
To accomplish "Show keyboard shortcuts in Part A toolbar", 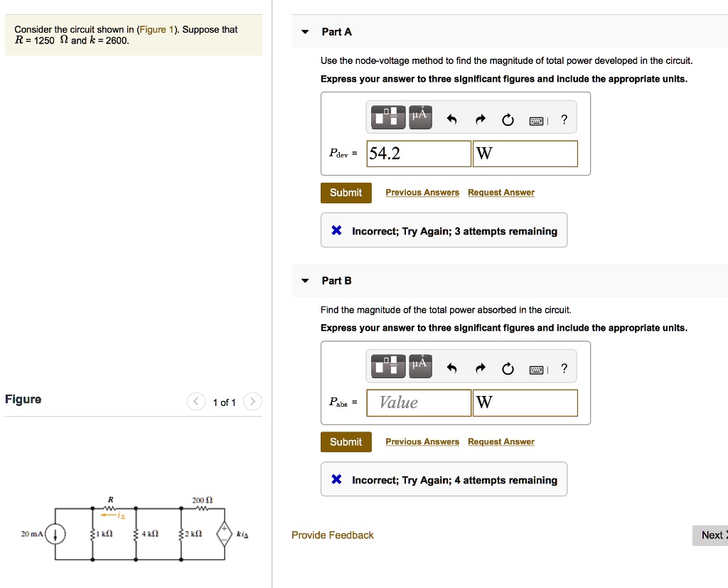I will 537,120.
